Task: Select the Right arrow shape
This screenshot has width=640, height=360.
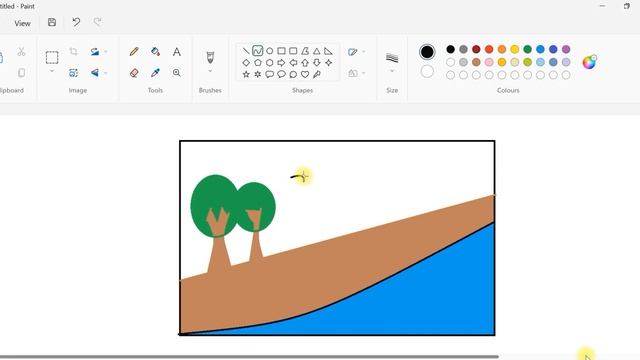Action: [281, 63]
